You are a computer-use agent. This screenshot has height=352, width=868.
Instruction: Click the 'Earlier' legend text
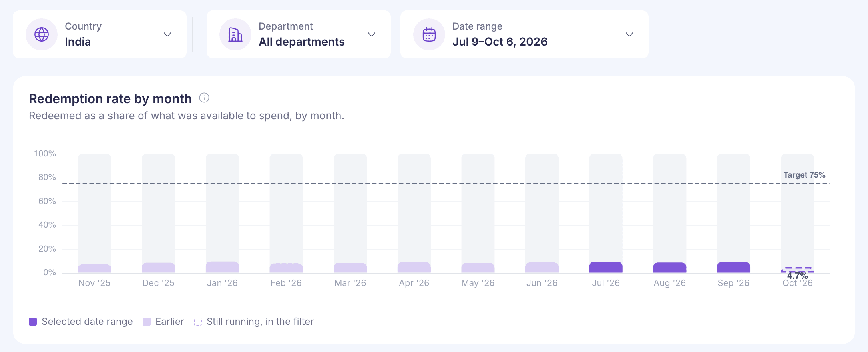170,322
